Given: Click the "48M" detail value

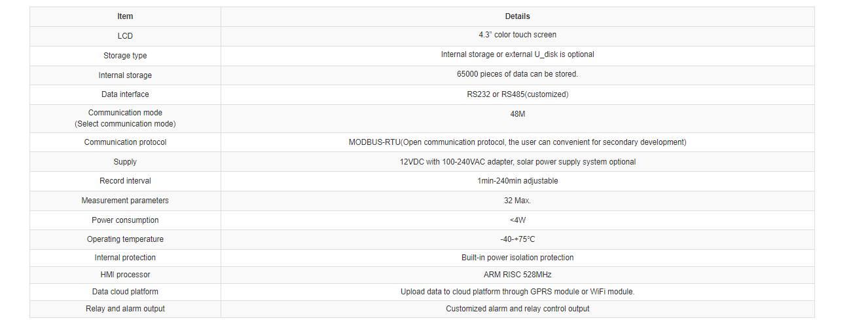Looking at the screenshot, I should [x=517, y=114].
